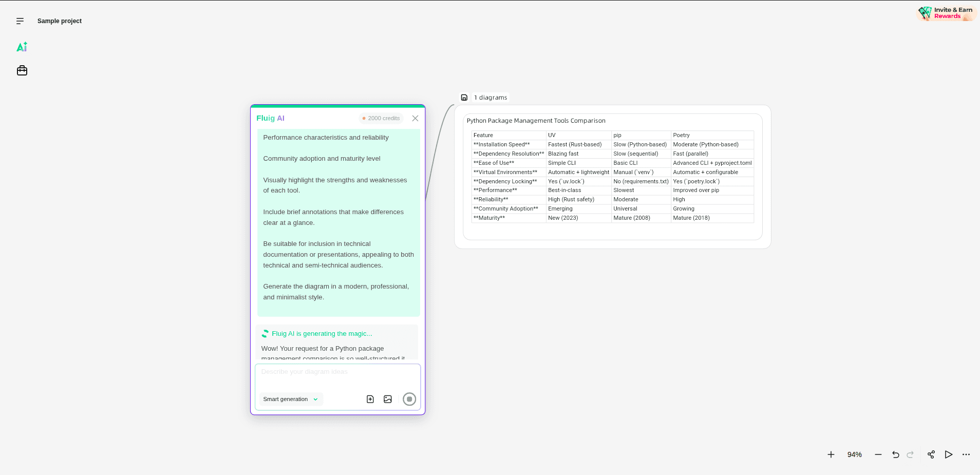
Task: Click the 1 diagrams save icon
Action: 464,98
